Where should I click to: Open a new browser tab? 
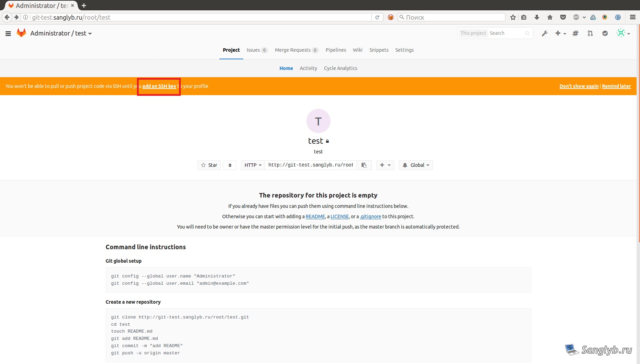tap(84, 6)
